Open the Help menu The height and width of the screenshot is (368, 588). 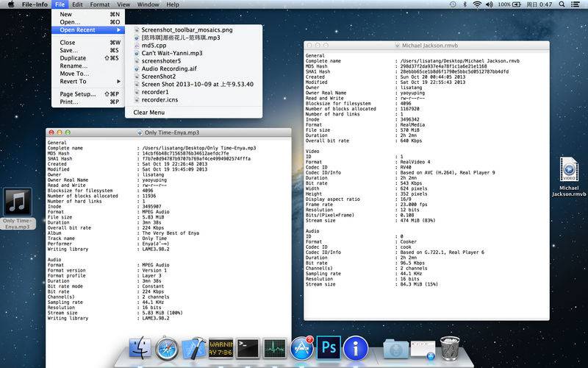pyautogui.click(x=173, y=4)
